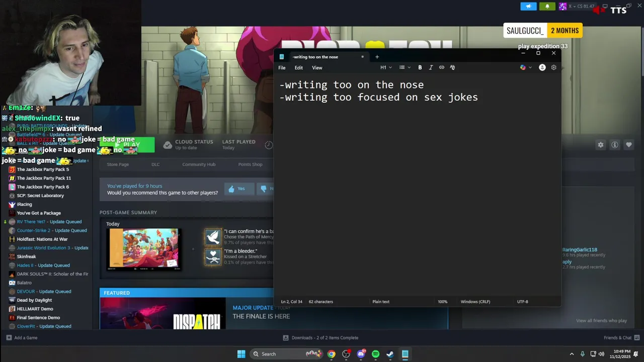Screen dimensions: 644x362
Task: Add a new Notepad tab
Action: (x=377, y=57)
